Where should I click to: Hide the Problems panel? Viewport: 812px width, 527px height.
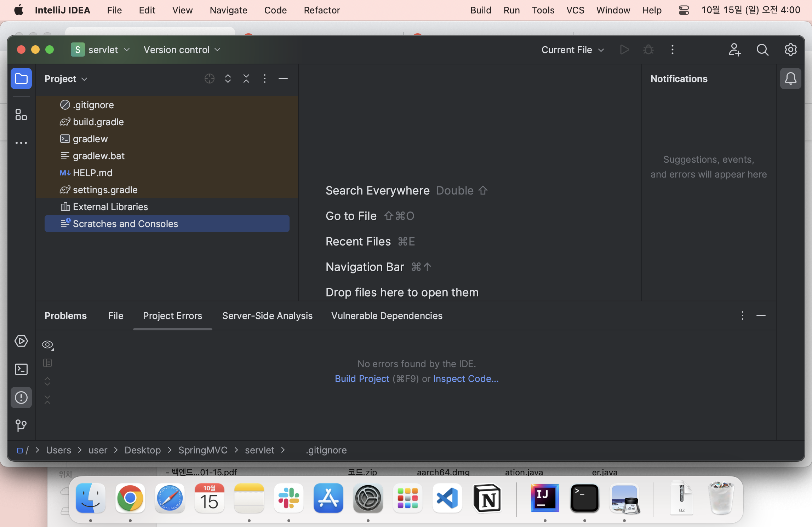point(761,315)
